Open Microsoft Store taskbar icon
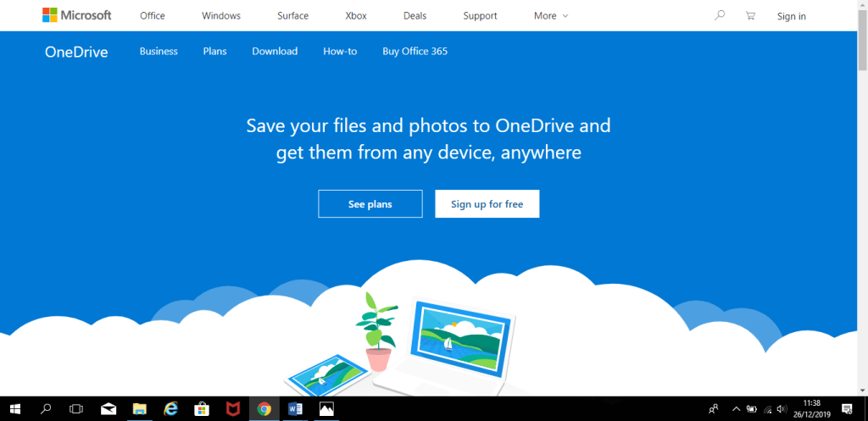Image resolution: width=868 pixels, height=421 pixels. pyautogui.click(x=202, y=408)
